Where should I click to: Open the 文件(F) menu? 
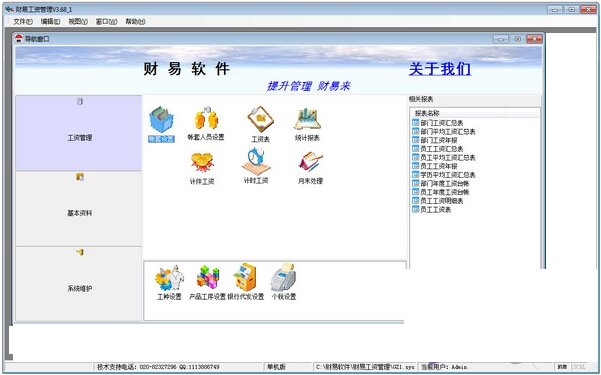pos(23,22)
